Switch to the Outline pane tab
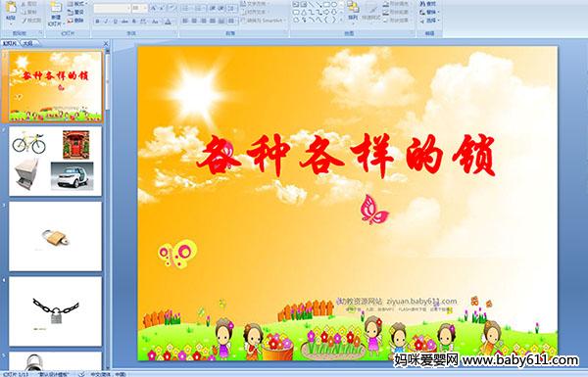Screen dimensions: 588x377 28,43
